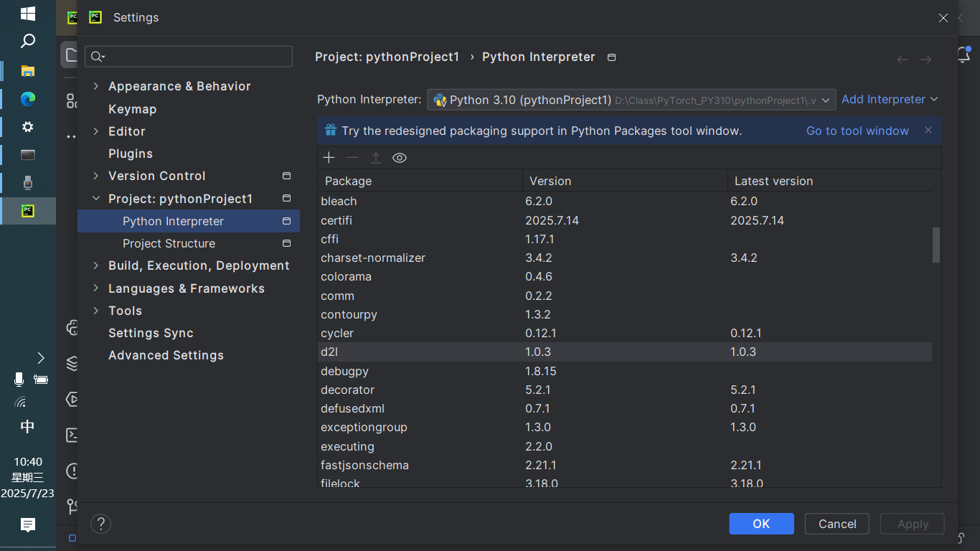Select the charset-normalizer package row

point(625,258)
